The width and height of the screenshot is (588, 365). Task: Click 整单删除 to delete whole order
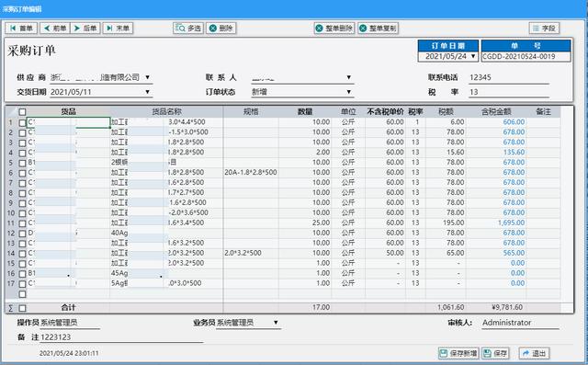334,29
